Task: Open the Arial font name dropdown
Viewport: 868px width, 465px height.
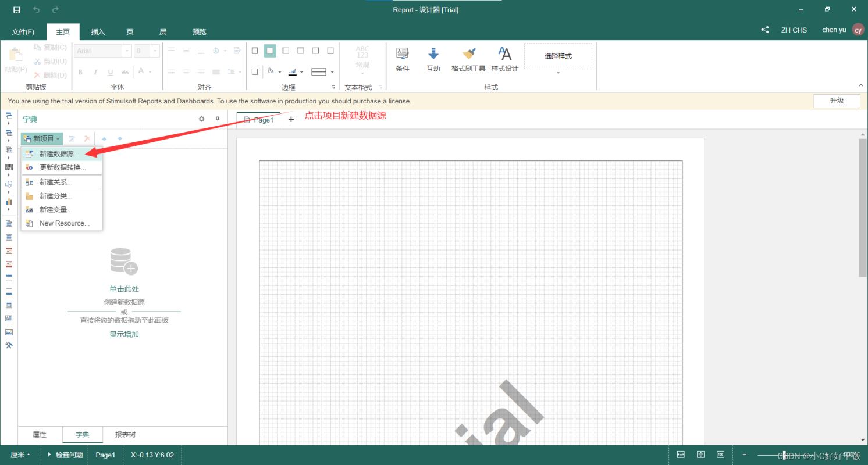Action: 127,51
